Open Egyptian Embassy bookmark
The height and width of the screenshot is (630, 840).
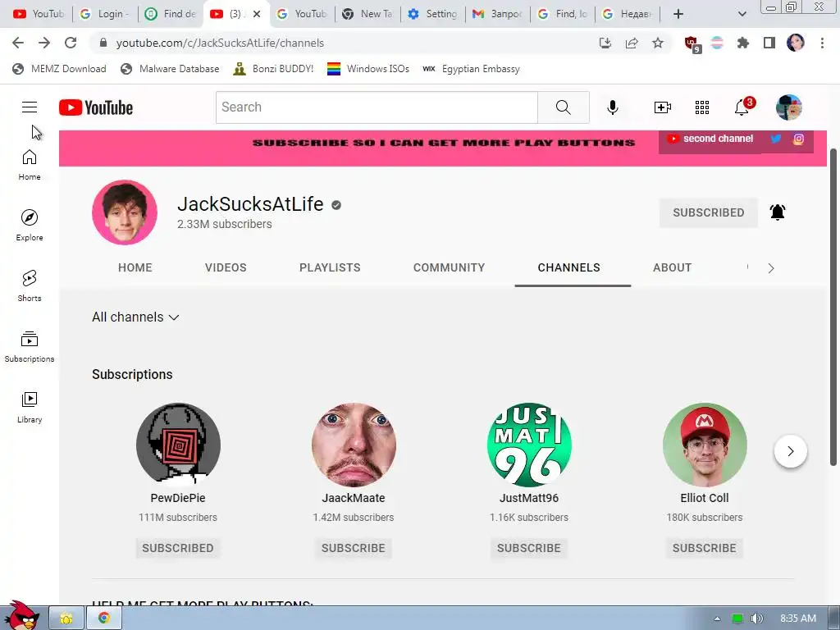pos(471,69)
